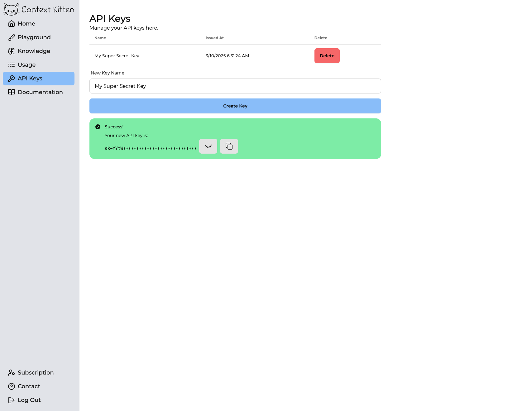
Task: Click the Usage list icon
Action: tap(12, 65)
